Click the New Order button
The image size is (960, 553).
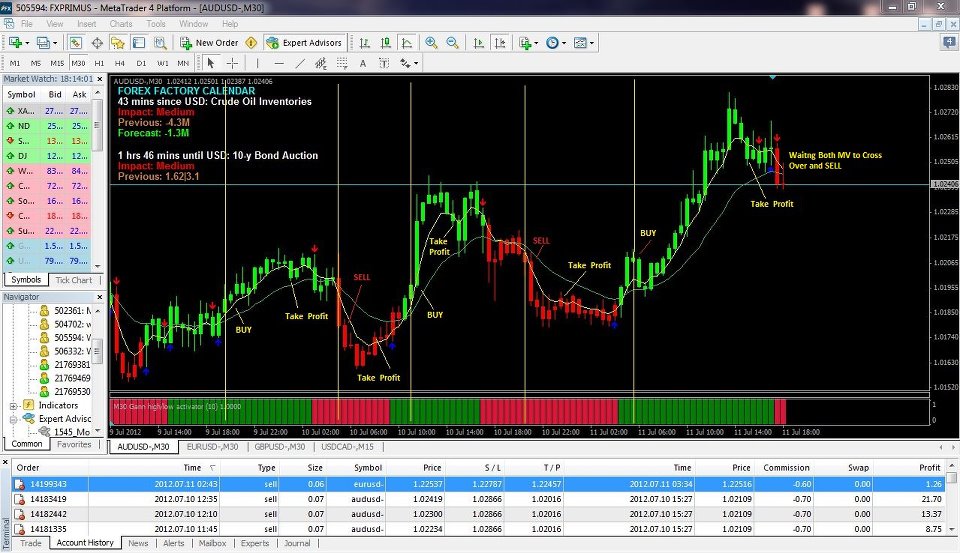click(x=209, y=43)
